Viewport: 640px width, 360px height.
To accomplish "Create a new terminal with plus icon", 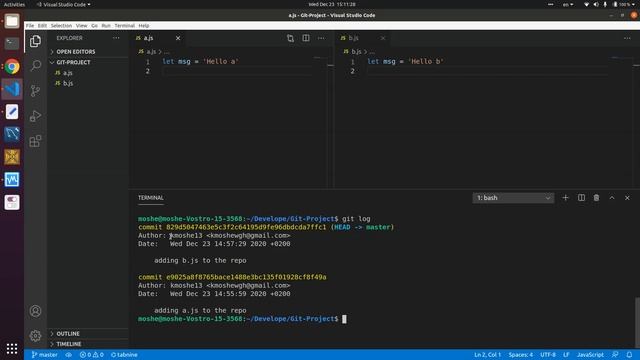I will point(565,198).
